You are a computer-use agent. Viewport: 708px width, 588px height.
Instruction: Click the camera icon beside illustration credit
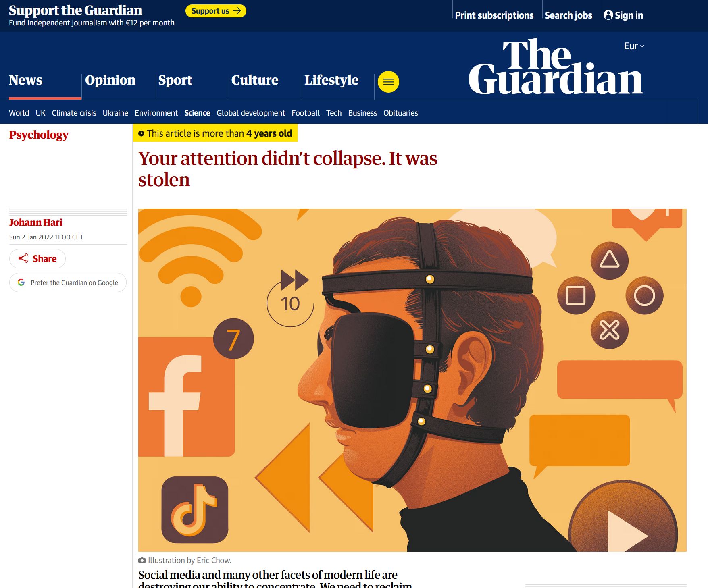[142, 560]
